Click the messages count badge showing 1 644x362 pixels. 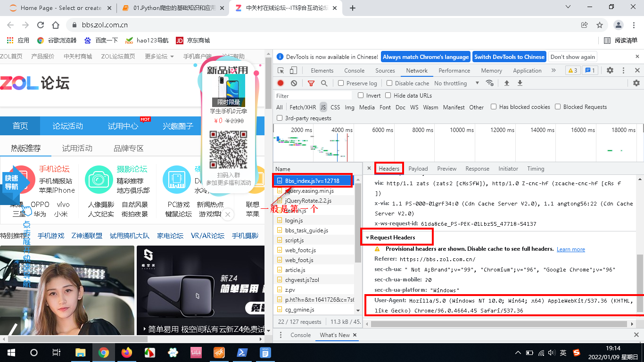click(590, 71)
